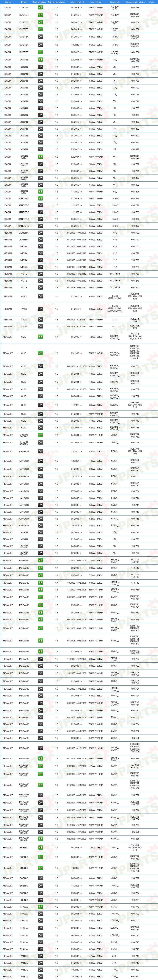Click petrol icon for Renault Clio 09.1998 row
This screenshot has height=980, width=158.
tap(40, 353)
